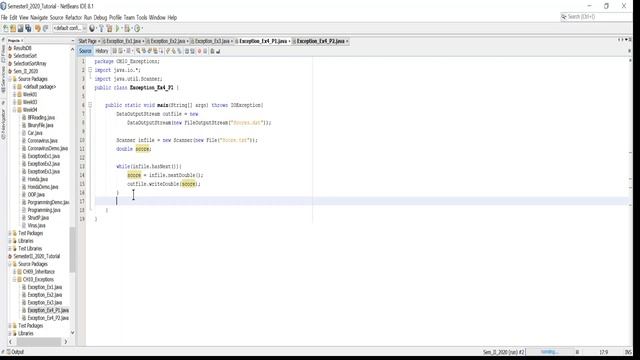Click the Save All toolbar icon
The height and width of the screenshot is (360, 640).
28,28
